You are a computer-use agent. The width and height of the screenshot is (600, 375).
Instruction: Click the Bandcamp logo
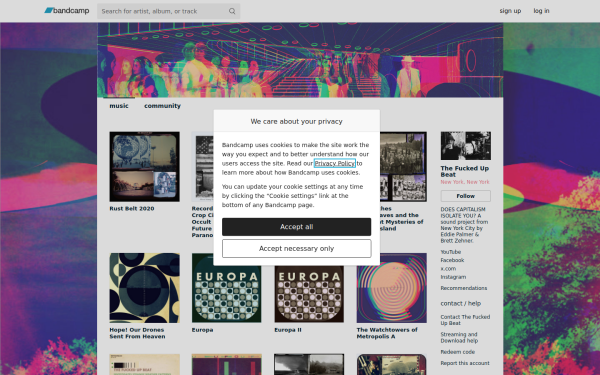click(67, 11)
